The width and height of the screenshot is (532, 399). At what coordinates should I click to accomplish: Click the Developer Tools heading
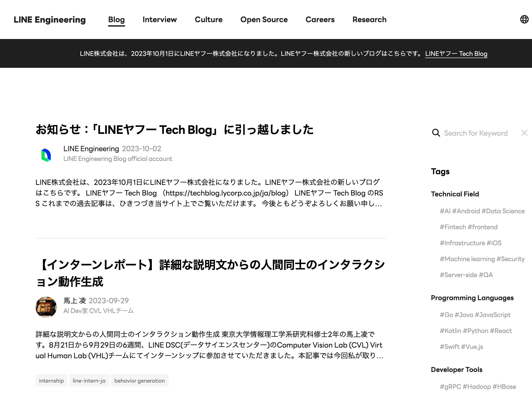456,370
